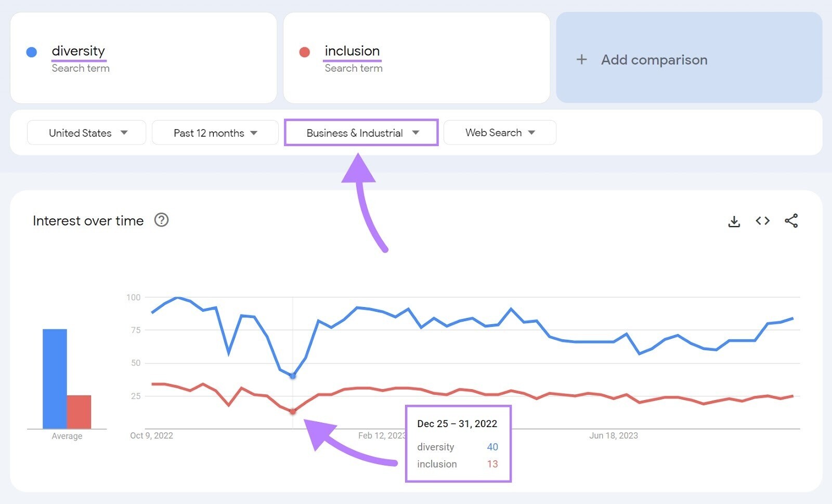The width and height of the screenshot is (832, 504).
Task: Download the interest over time data
Action: (x=734, y=221)
